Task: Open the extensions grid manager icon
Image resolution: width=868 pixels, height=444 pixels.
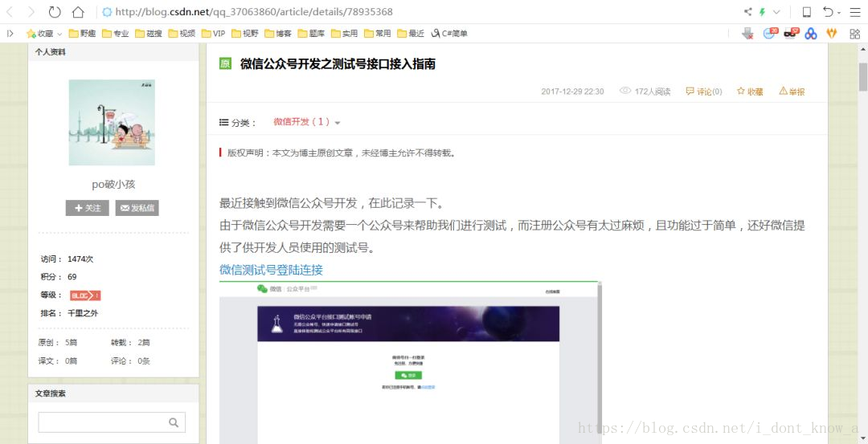Action: pyautogui.click(x=854, y=34)
